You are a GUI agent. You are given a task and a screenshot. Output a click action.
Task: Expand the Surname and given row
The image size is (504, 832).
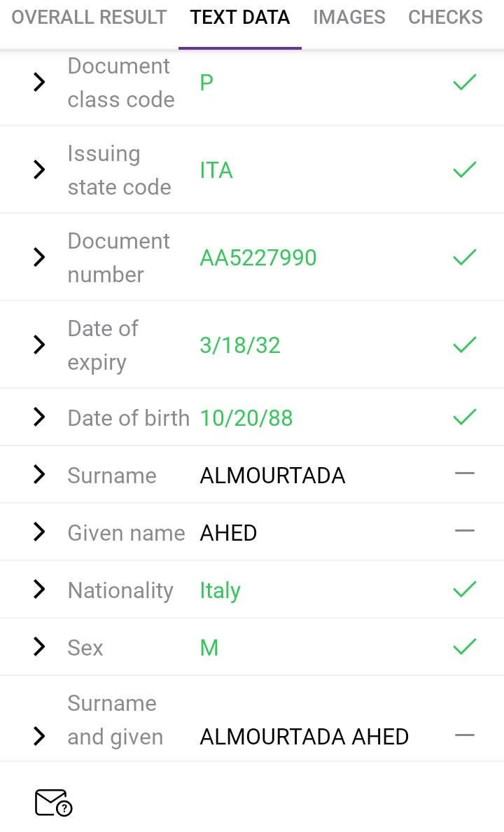click(x=39, y=736)
